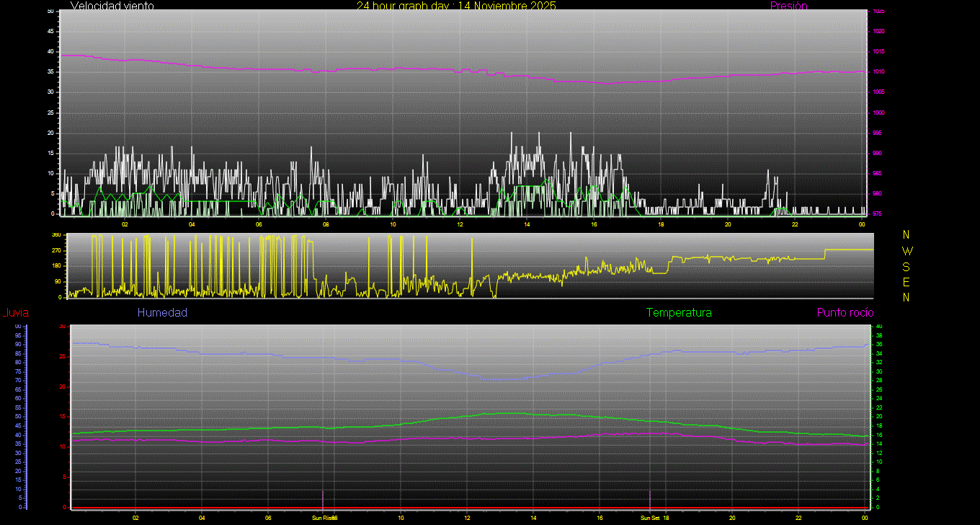Click the 'Sun Rise' marker on time axis
Viewport: 980px width, 525px height.
click(x=322, y=518)
